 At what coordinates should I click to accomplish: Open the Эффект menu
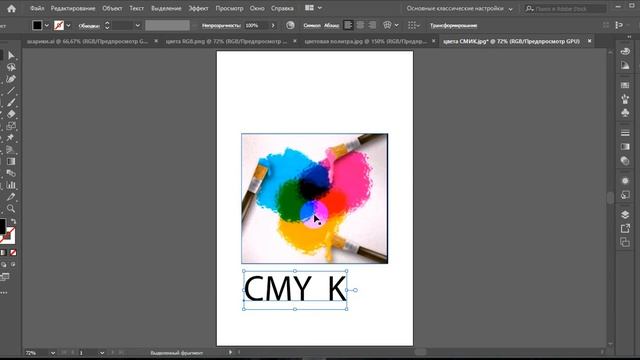coord(198,8)
